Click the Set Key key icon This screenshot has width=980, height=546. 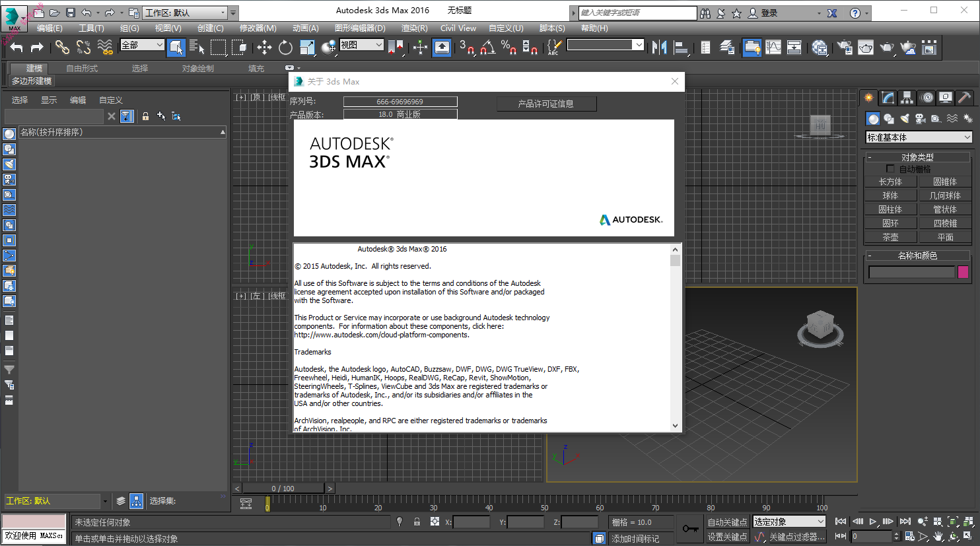point(690,528)
